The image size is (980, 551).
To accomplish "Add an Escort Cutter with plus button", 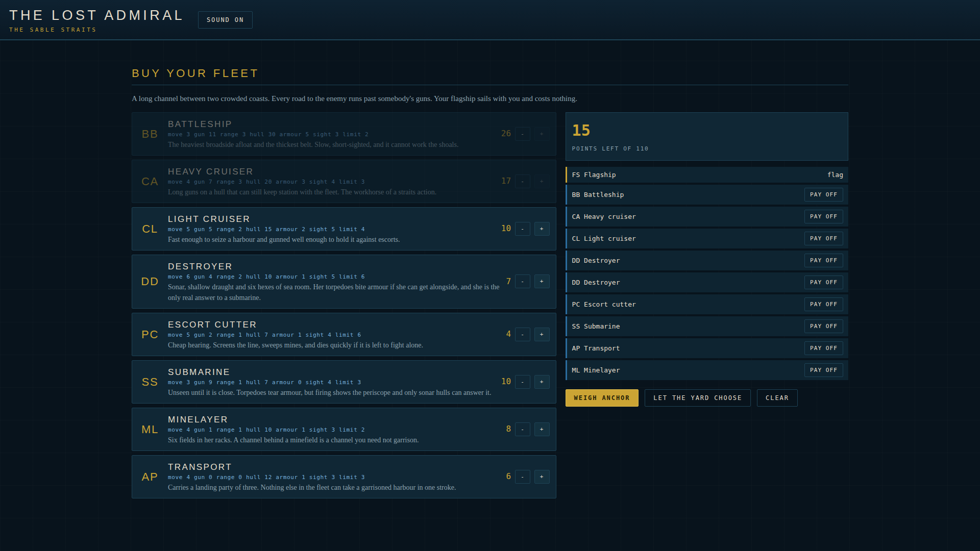I will (x=542, y=334).
